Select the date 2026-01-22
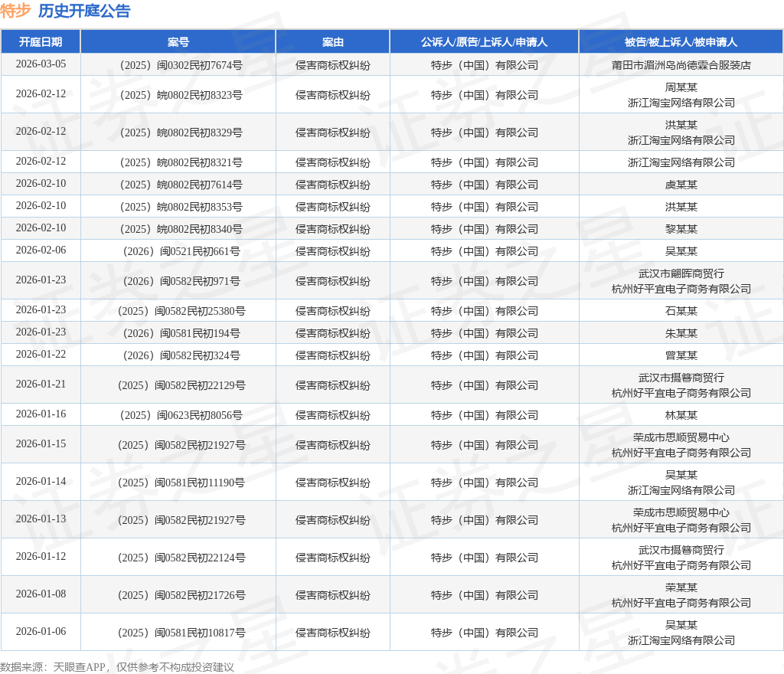The width and height of the screenshot is (784, 674). [x=41, y=354]
